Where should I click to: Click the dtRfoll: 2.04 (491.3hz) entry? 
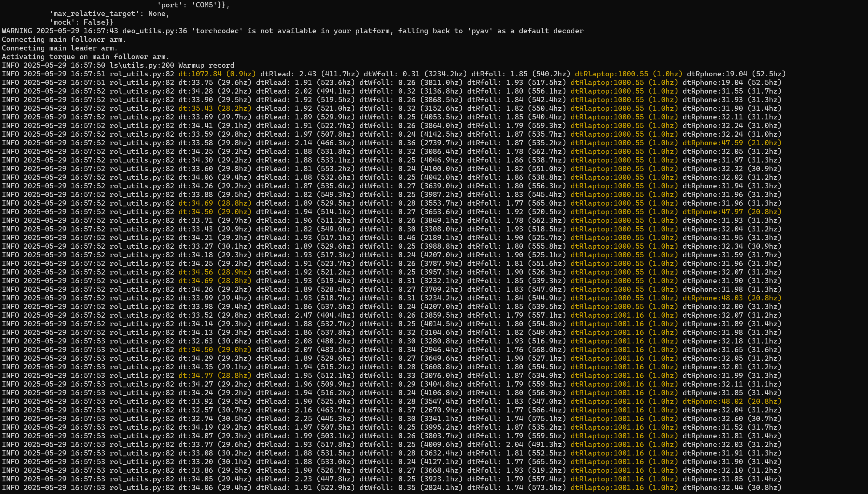point(516,444)
